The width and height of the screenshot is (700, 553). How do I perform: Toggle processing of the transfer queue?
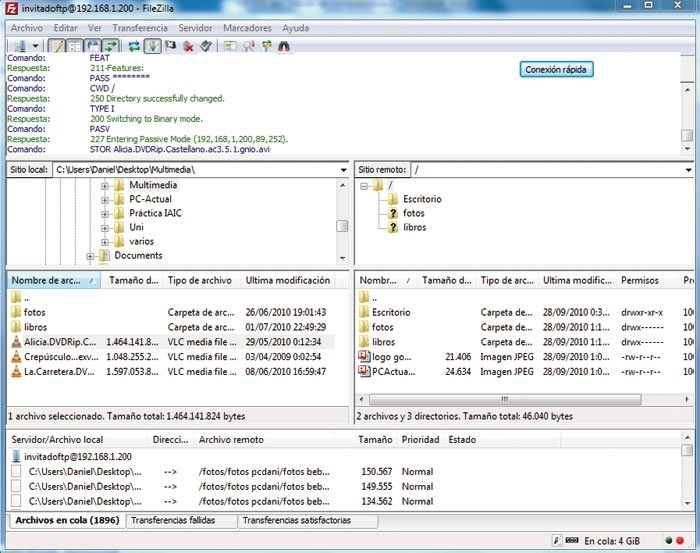152,46
